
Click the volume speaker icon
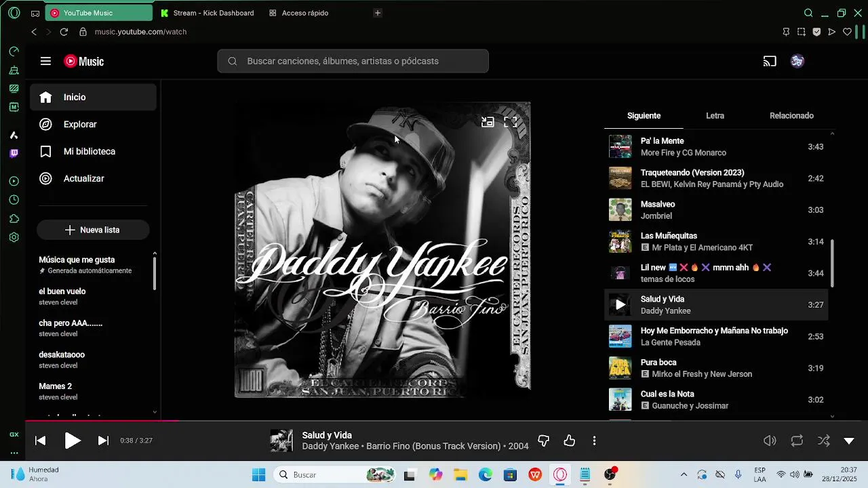pos(770,441)
